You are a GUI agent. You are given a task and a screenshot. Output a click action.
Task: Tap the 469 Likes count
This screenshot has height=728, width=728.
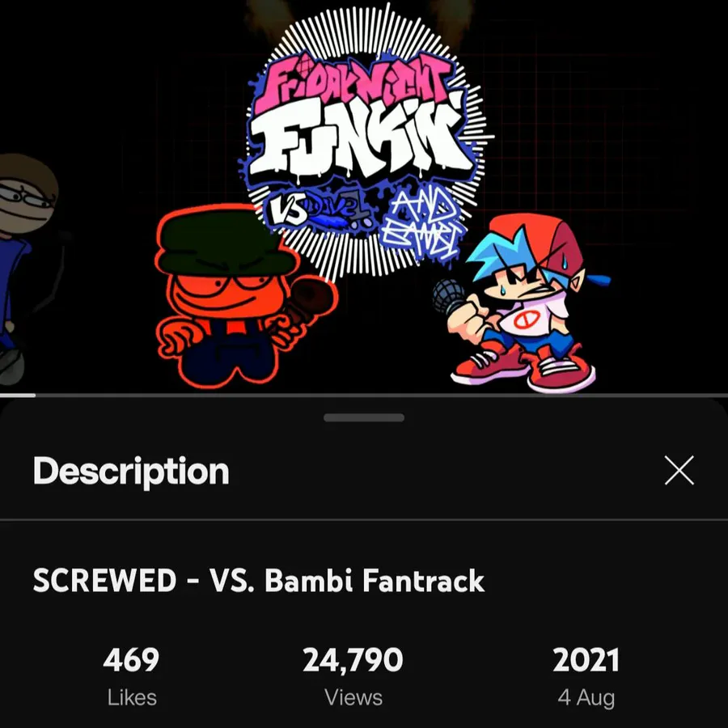[x=131, y=660]
